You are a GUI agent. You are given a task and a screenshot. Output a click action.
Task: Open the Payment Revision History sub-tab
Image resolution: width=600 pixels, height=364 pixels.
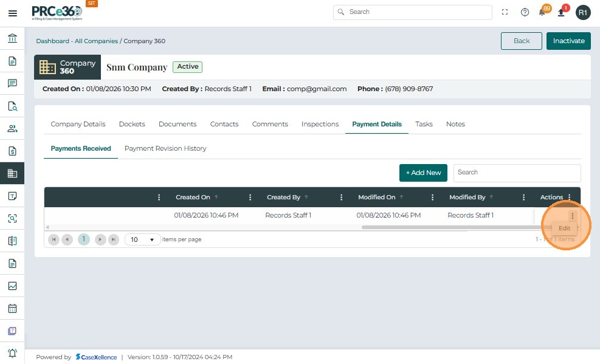[x=165, y=148]
